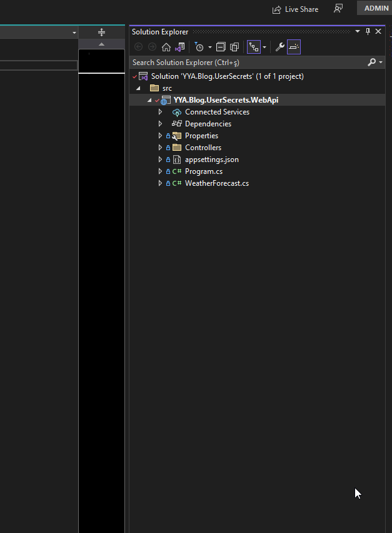Toggle the Show All Files icon
Image resolution: width=392 pixels, height=533 pixels.
(x=234, y=47)
